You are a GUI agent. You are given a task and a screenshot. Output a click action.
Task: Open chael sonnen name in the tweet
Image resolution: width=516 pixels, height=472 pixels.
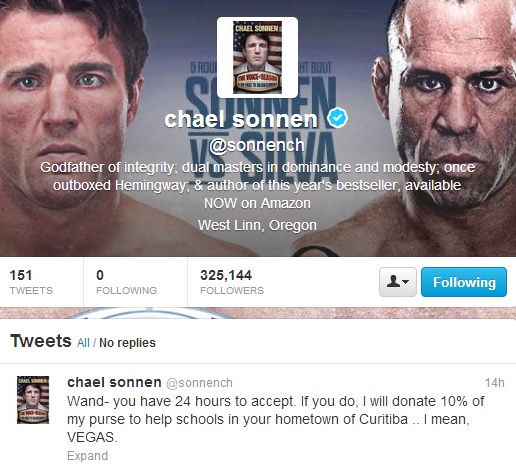(x=114, y=382)
